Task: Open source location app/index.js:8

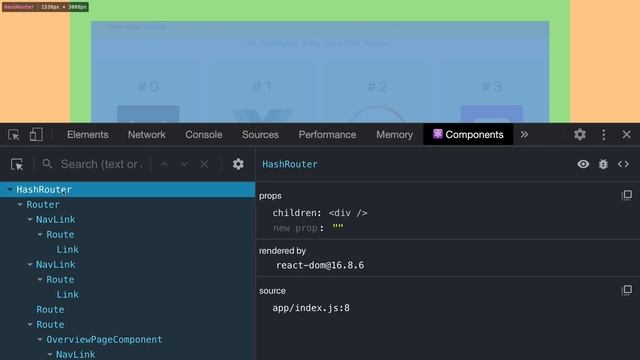Action: (x=311, y=308)
